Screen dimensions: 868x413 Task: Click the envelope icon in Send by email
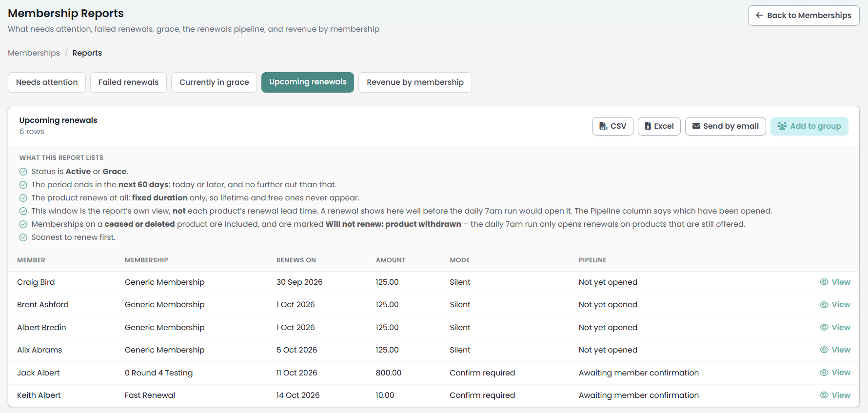pyautogui.click(x=696, y=126)
